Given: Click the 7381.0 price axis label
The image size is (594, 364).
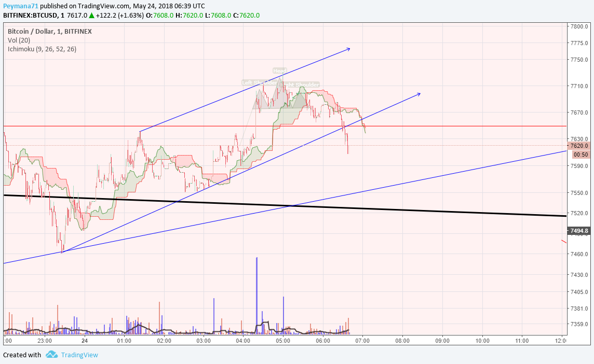Looking at the screenshot, I should click(x=579, y=309).
